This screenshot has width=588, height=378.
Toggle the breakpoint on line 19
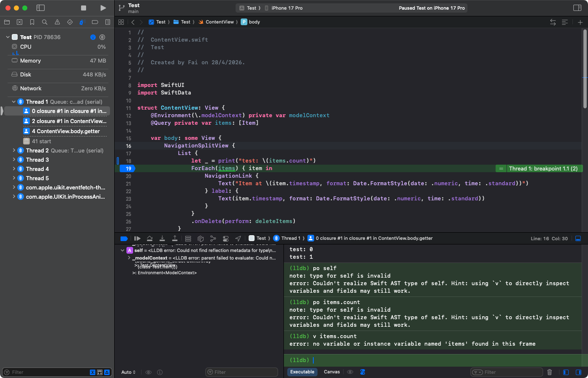(128, 168)
